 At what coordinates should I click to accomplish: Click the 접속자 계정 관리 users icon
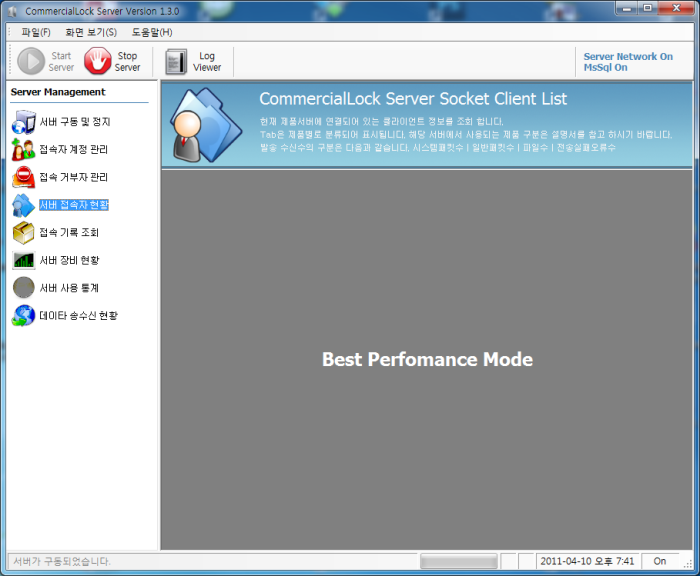pyautogui.click(x=23, y=150)
